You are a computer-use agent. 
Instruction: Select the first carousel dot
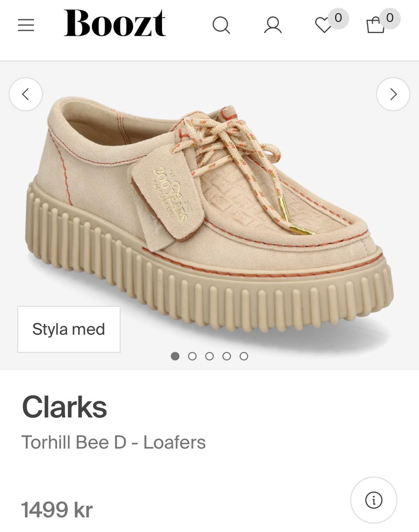coord(175,356)
